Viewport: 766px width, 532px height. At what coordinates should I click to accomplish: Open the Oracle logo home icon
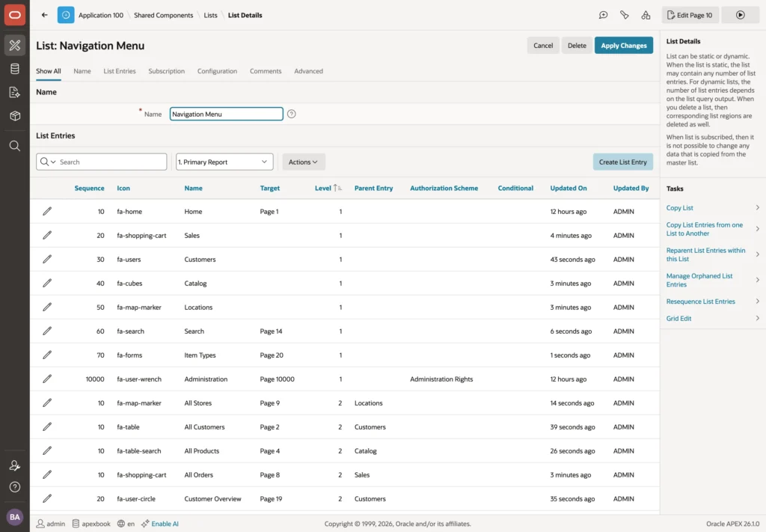tap(15, 15)
